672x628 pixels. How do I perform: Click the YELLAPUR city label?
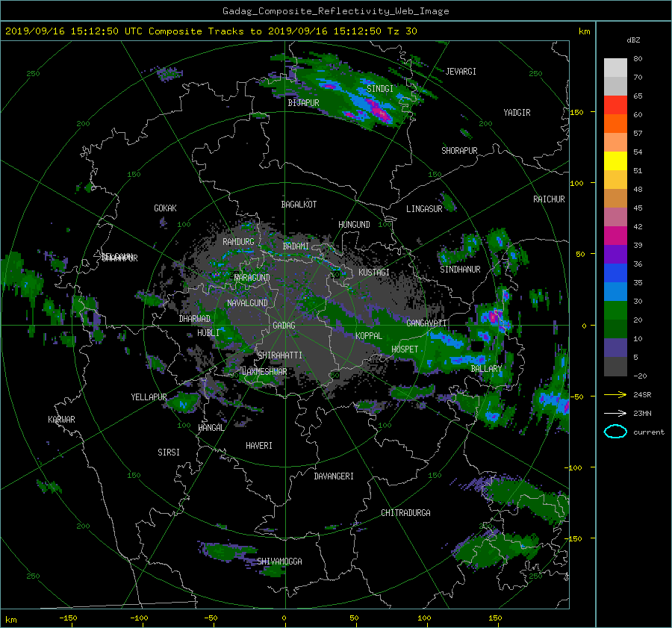pyautogui.click(x=149, y=397)
